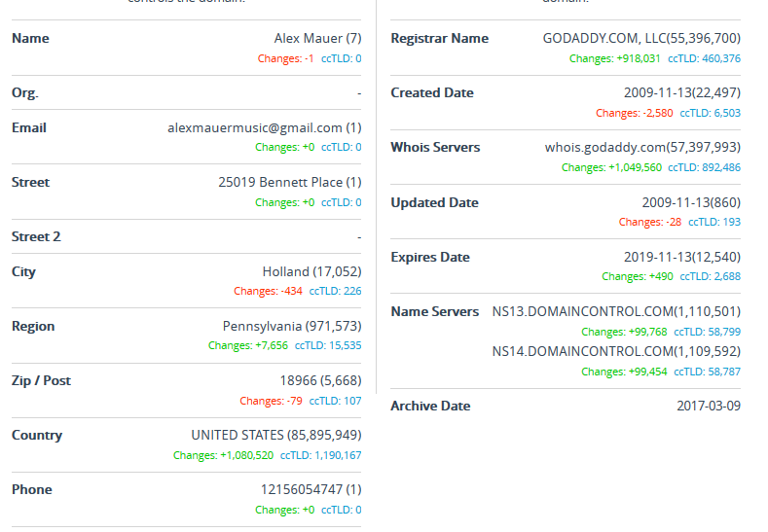This screenshot has width=768, height=532.
Task: Click Changes: +1,080,520 under Country
Action: (x=223, y=455)
